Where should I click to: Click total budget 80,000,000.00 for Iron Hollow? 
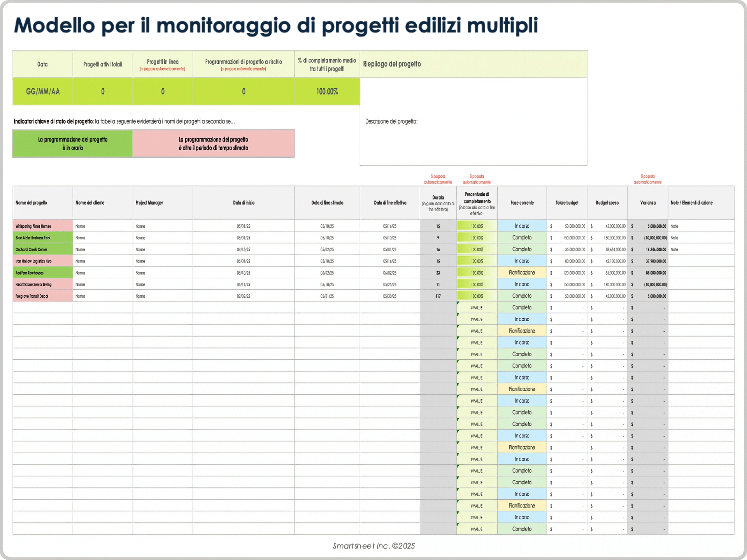567,261
